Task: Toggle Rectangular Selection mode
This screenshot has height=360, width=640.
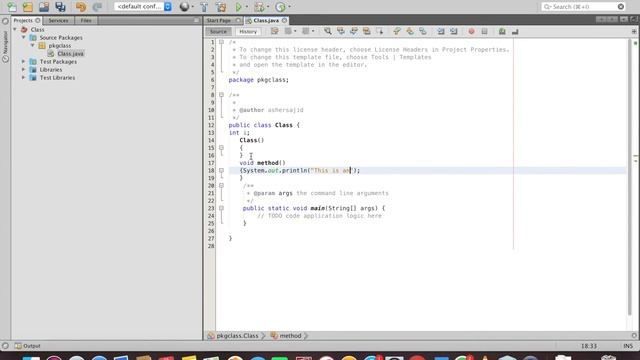Action: [380, 31]
